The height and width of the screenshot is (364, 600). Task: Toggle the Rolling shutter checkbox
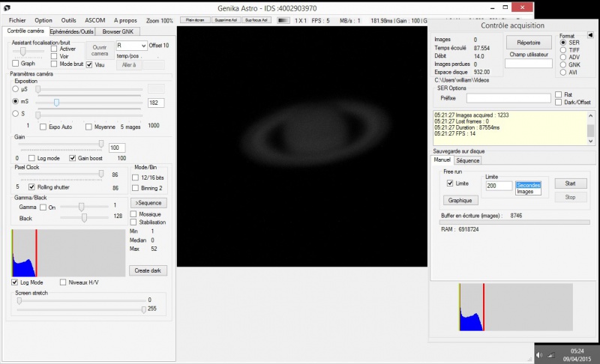(x=31, y=187)
